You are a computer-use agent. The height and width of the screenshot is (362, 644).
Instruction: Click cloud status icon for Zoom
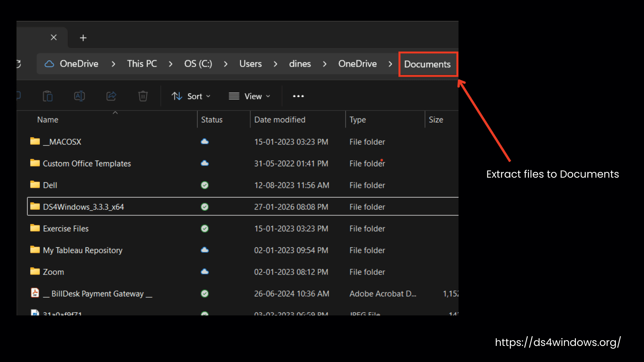point(205,271)
